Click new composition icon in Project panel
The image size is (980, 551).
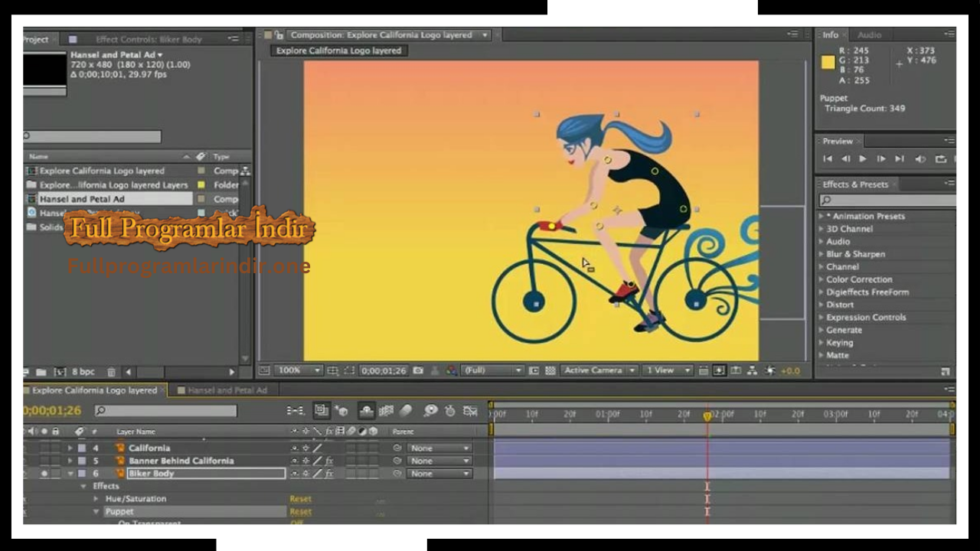(x=60, y=372)
